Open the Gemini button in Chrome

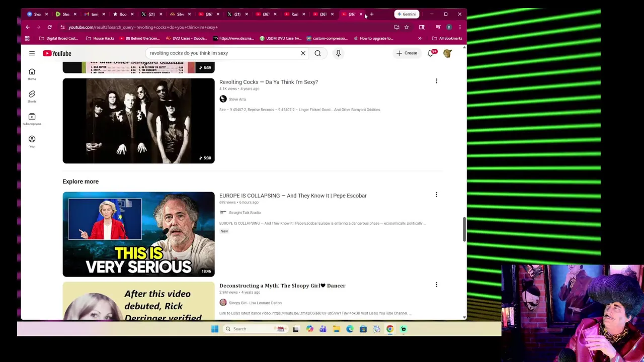pyautogui.click(x=407, y=14)
